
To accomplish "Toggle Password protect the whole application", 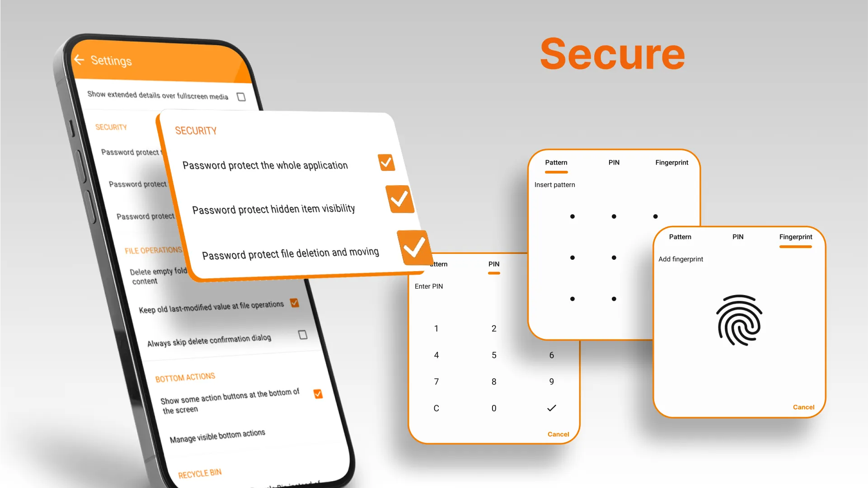I will point(386,162).
